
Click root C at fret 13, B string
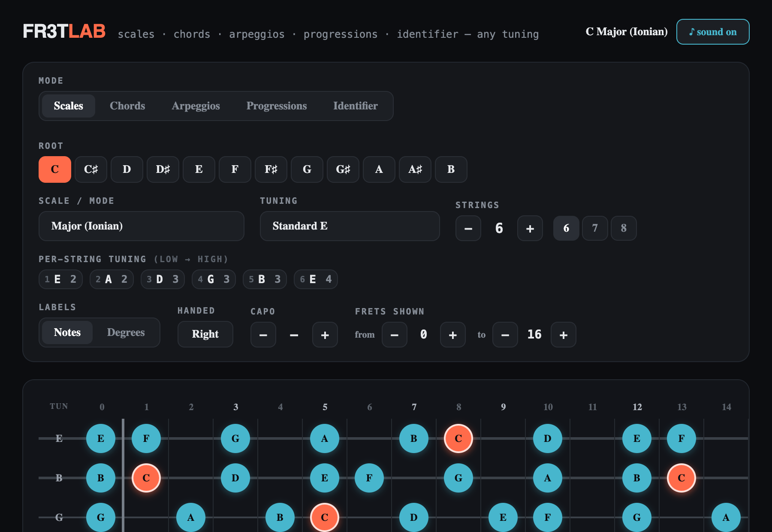coord(682,478)
